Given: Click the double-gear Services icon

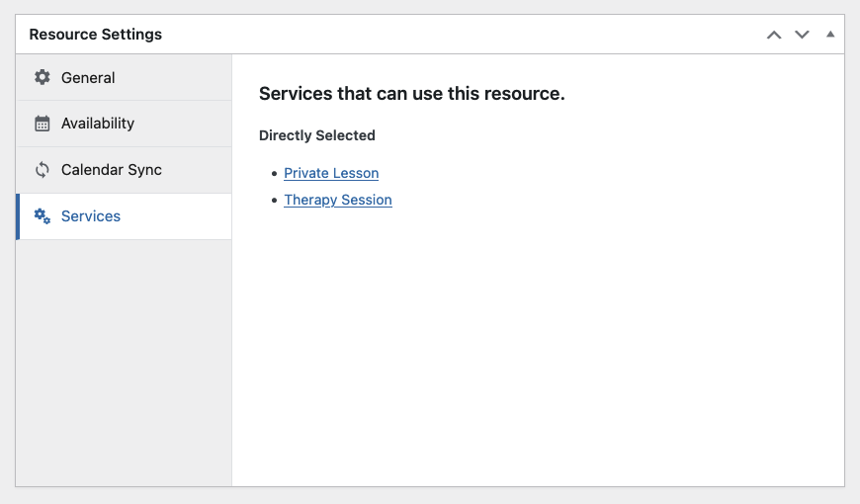Looking at the screenshot, I should [x=43, y=216].
